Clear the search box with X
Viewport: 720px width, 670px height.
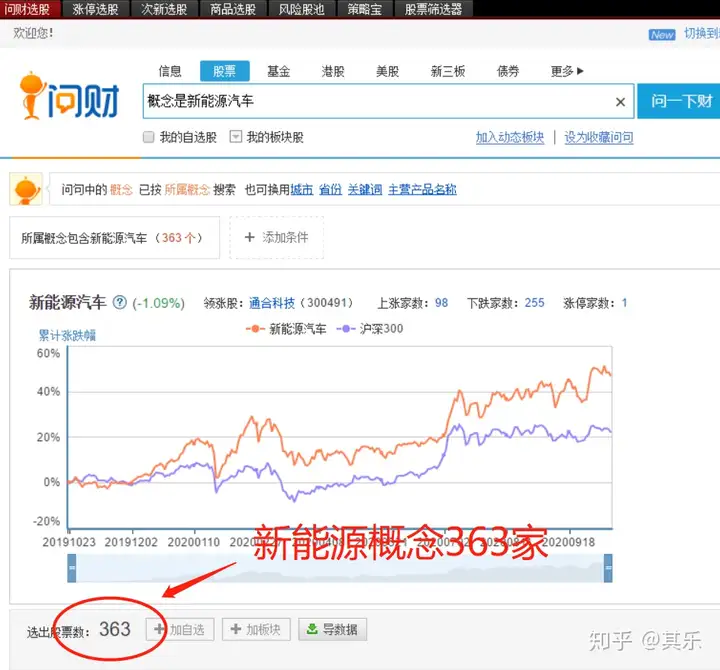click(620, 102)
